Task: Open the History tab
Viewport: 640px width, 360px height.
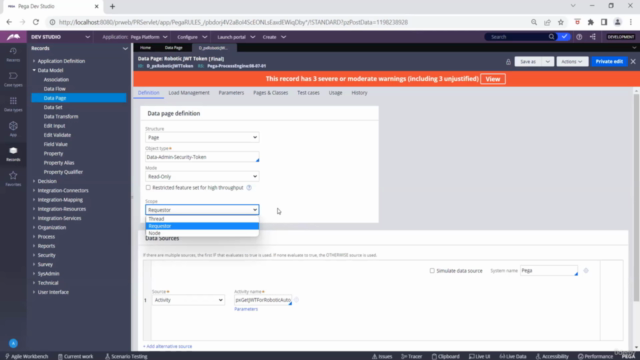Action: [359, 93]
